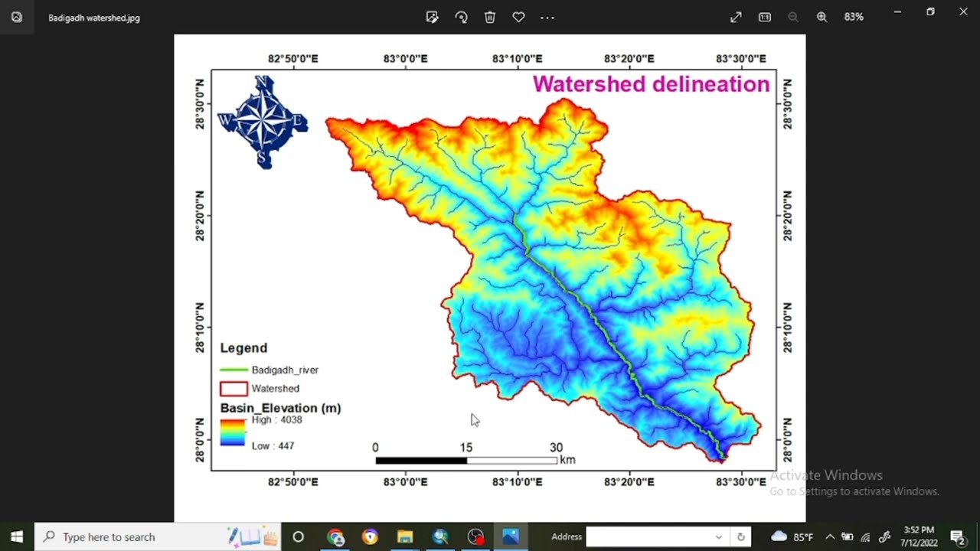980x551 pixels.
Task: Click the Basin_Elevation (m) legend heading
Action: tap(280, 408)
